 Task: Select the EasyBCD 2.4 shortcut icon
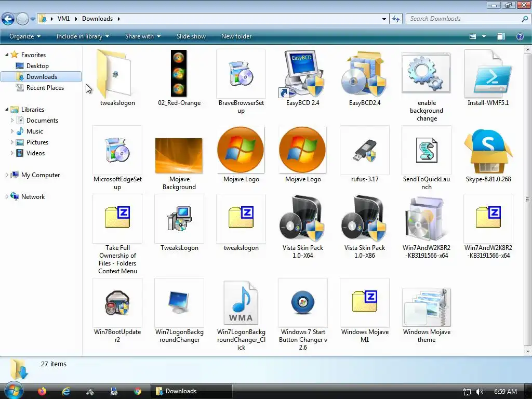[x=302, y=74]
